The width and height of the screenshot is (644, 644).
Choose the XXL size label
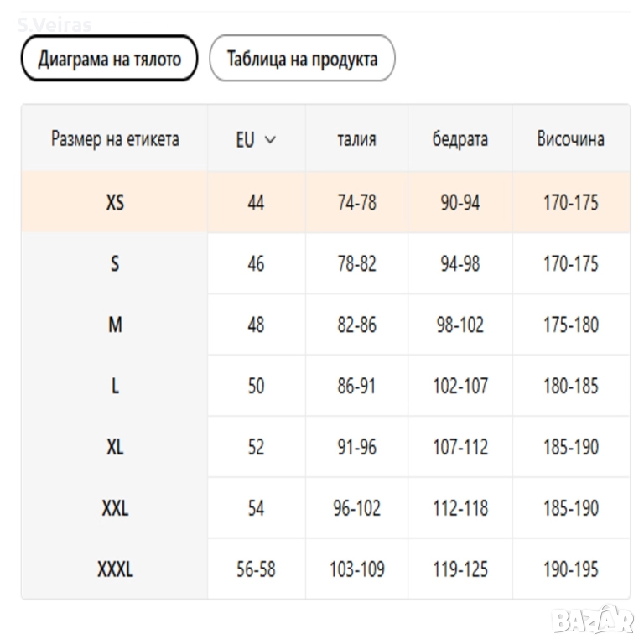click(115, 508)
